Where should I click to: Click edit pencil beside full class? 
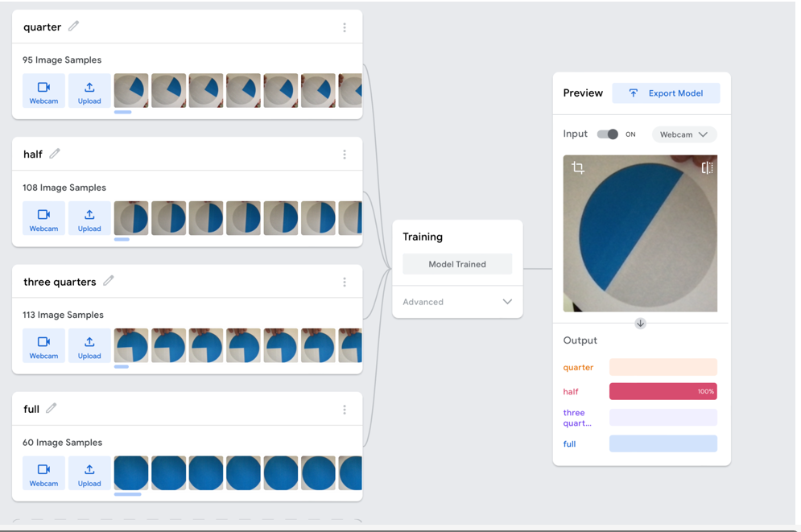pos(52,409)
